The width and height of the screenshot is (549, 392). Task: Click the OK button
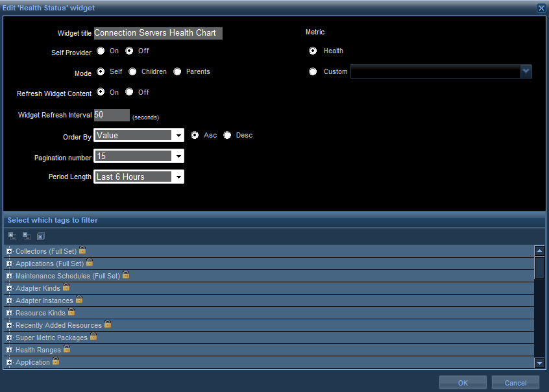[x=463, y=383]
